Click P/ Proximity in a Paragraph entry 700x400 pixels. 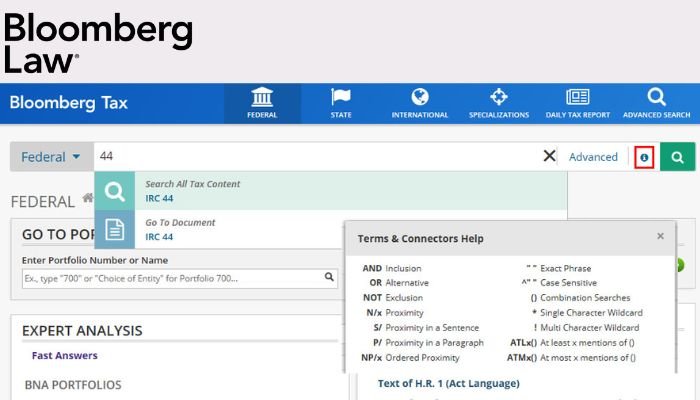coord(428,343)
